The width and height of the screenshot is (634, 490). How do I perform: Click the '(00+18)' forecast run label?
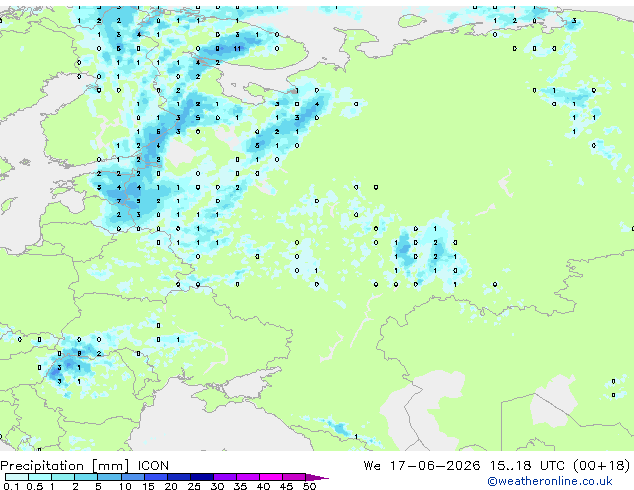(602, 466)
